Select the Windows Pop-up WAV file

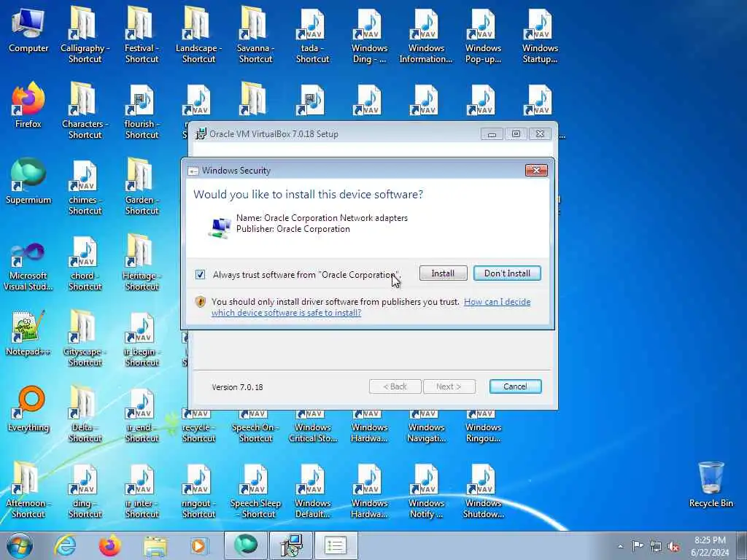483,35
